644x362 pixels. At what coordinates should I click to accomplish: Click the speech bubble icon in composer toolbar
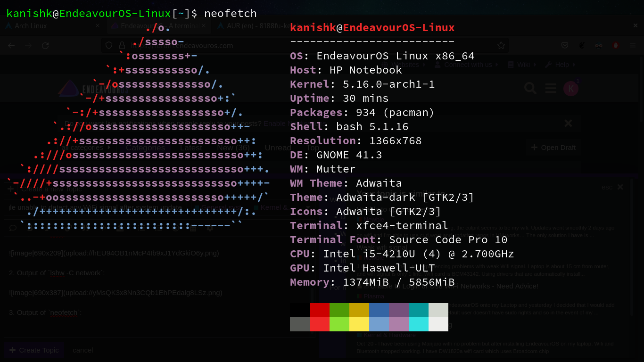(x=13, y=228)
